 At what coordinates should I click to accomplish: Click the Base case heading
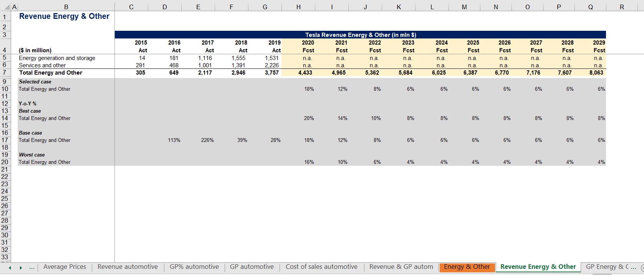[x=30, y=133]
